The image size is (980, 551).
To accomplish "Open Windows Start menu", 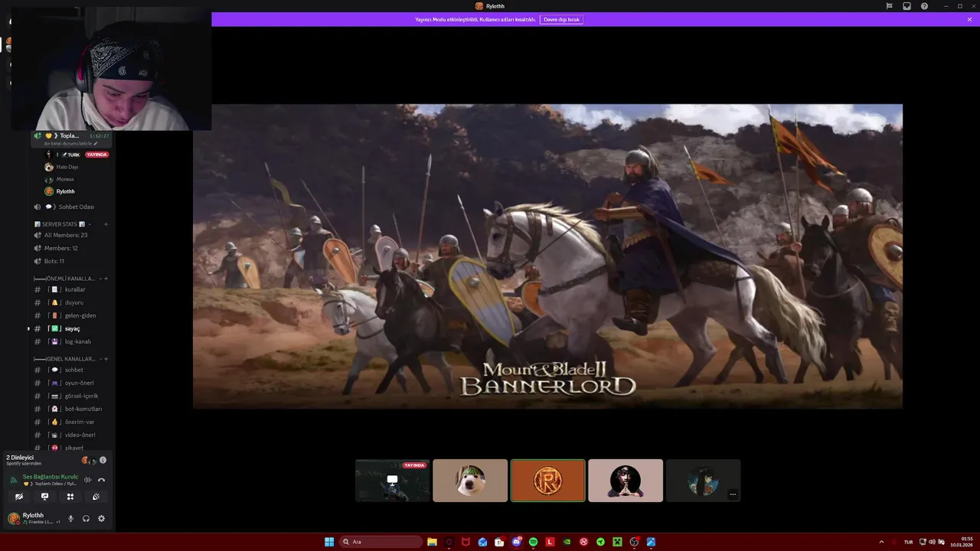I will click(x=329, y=542).
